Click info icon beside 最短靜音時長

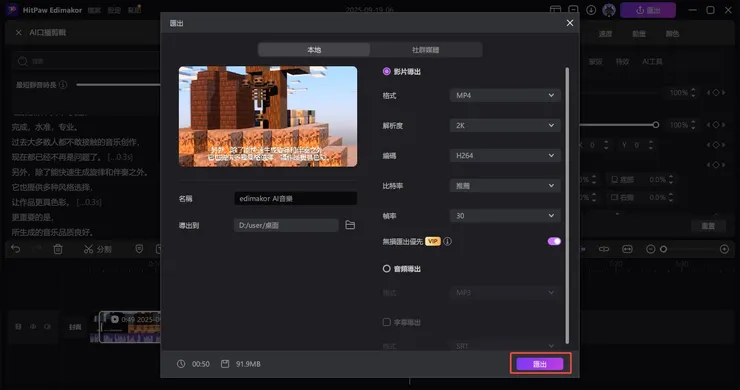(63, 85)
